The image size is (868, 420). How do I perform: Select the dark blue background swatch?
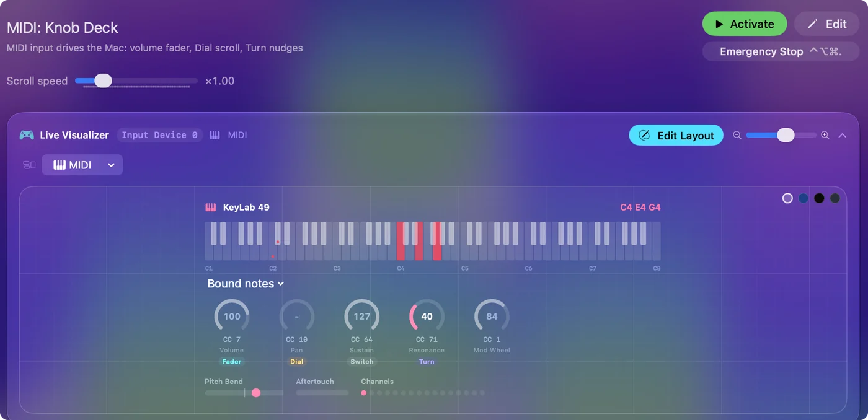(x=804, y=198)
